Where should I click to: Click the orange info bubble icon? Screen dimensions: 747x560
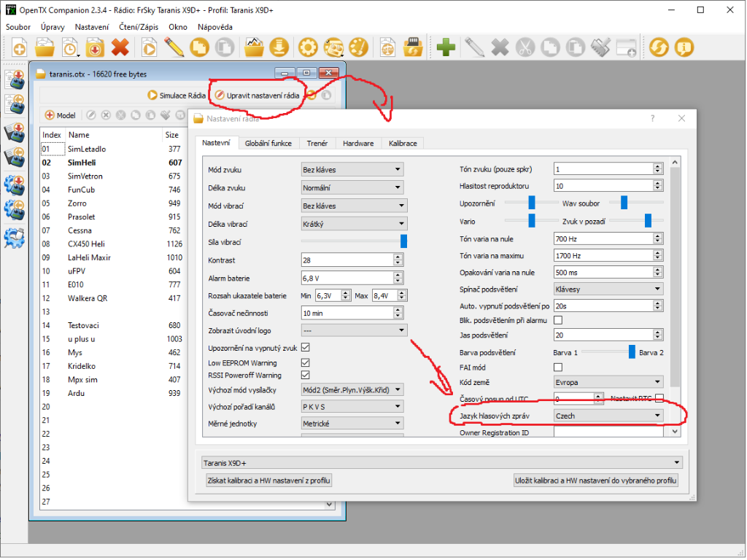click(x=684, y=48)
